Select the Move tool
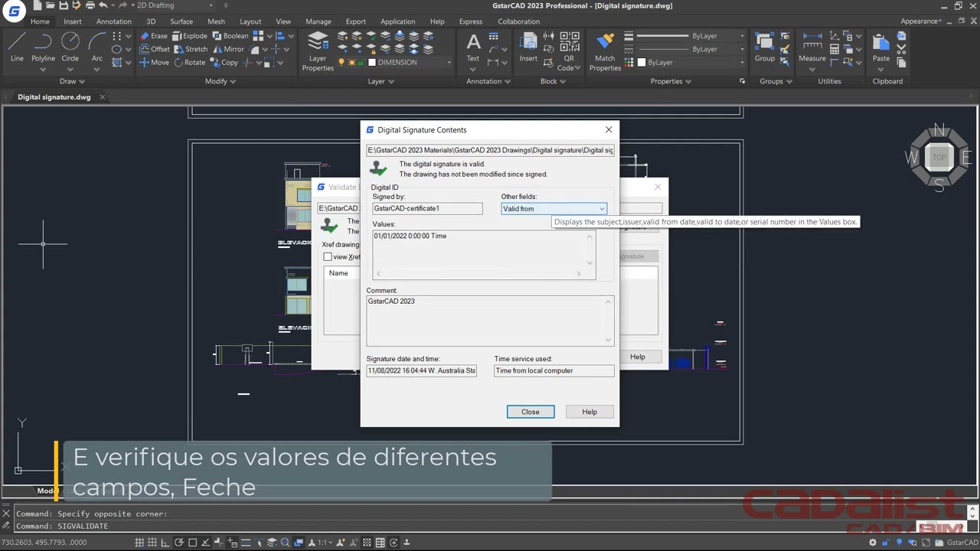Viewport: 980px width, 551px height. pos(154,63)
